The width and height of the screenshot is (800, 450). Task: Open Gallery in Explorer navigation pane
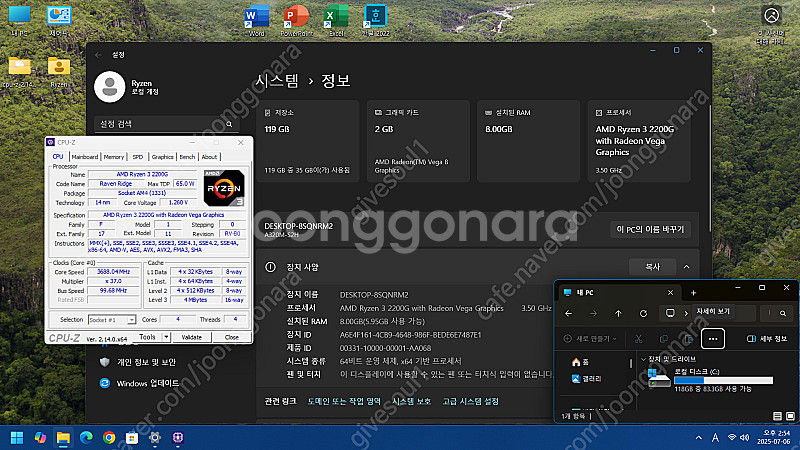pyautogui.click(x=587, y=379)
